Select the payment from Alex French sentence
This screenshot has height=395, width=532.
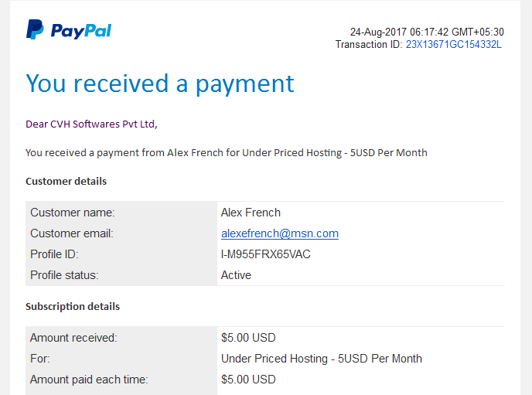(227, 153)
